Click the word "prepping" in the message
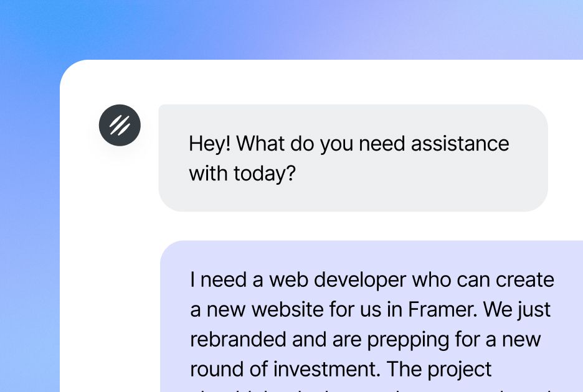Image resolution: width=583 pixels, height=392 pixels. 408,340
